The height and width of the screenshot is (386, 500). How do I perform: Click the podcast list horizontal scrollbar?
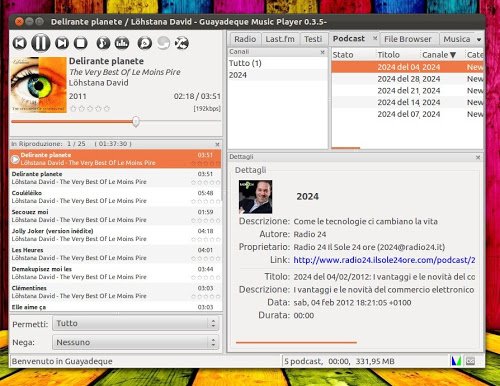point(346,148)
